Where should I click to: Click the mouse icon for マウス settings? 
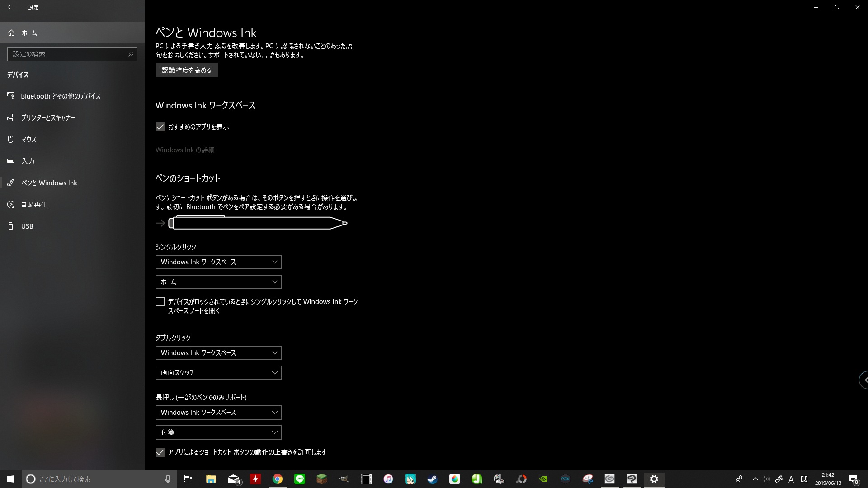click(11, 139)
